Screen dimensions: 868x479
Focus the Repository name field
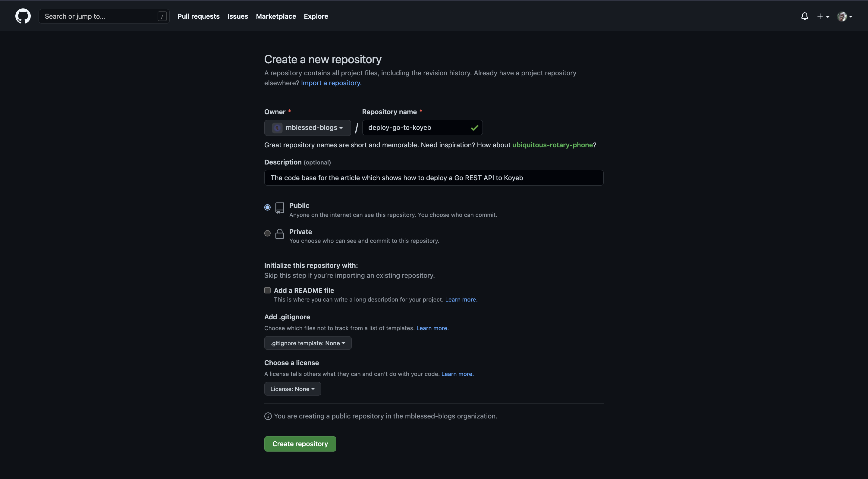tap(422, 128)
